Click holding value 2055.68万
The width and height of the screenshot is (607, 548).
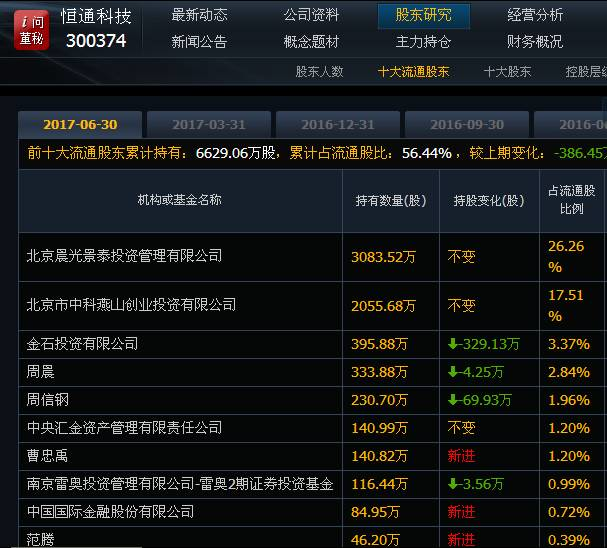pos(383,306)
